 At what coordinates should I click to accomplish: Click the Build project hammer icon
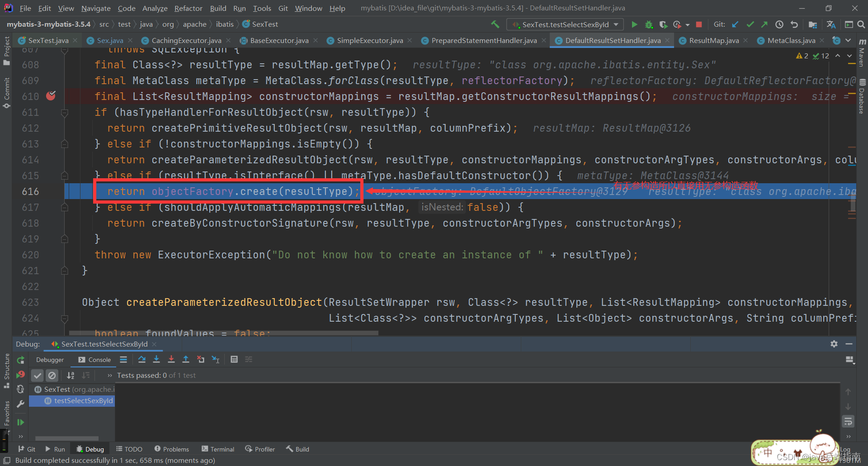pos(495,24)
